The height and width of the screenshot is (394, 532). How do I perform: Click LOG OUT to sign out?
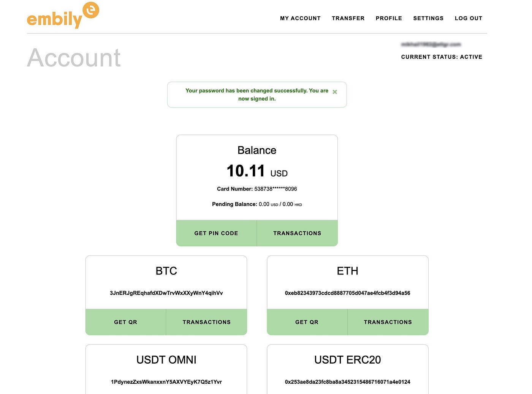[469, 18]
